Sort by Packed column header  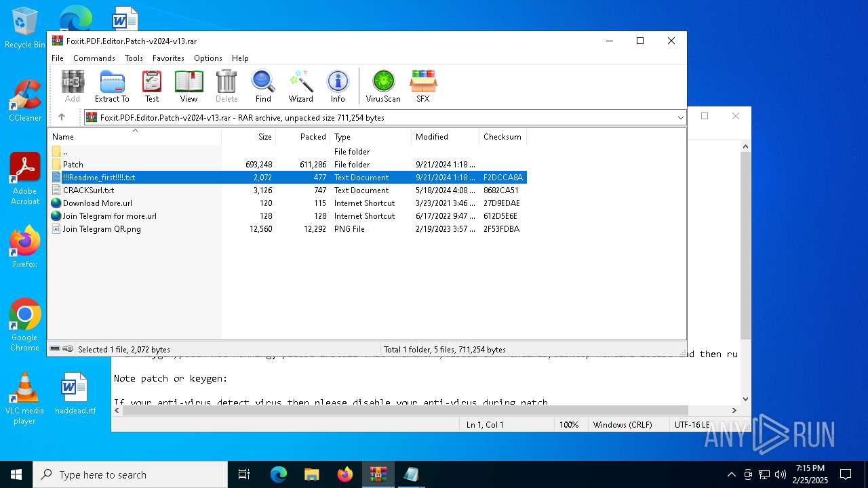tap(302, 137)
